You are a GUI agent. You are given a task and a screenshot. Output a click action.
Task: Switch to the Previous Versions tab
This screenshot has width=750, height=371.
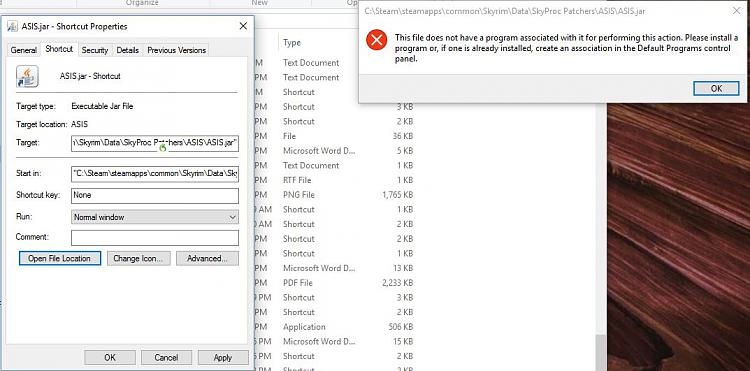pos(176,50)
